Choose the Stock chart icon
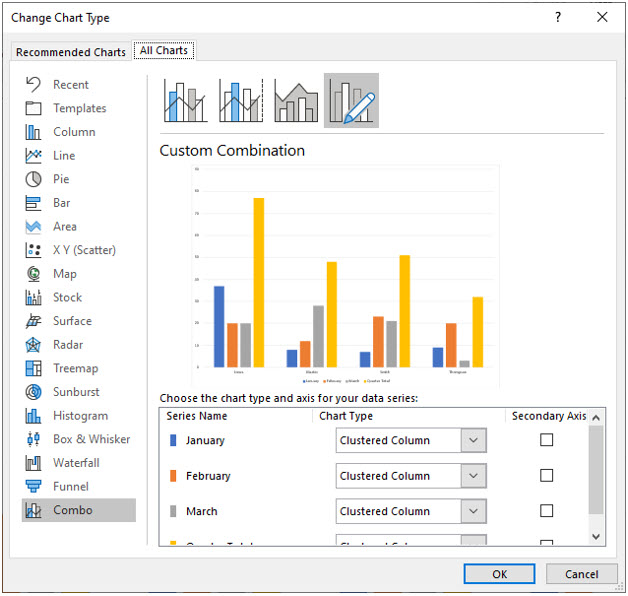 [x=33, y=297]
